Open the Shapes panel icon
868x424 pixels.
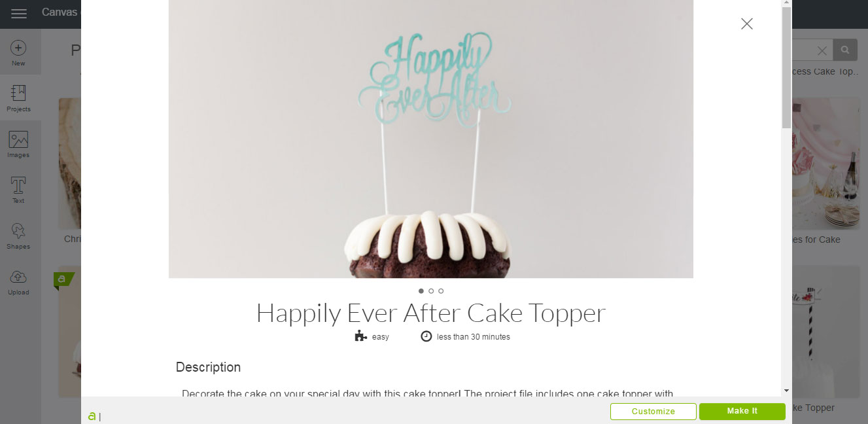click(18, 231)
